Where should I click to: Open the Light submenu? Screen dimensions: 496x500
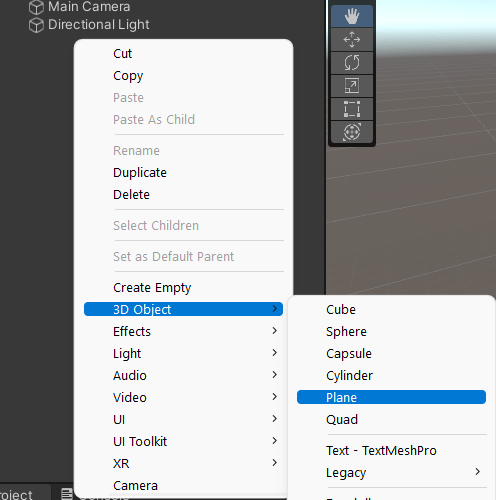pos(183,354)
